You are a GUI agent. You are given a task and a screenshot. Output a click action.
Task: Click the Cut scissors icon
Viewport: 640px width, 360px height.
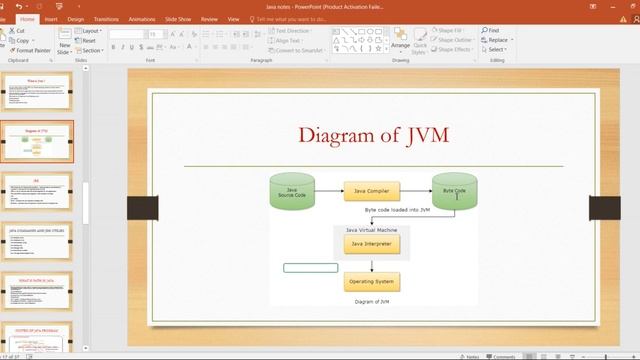12,31
